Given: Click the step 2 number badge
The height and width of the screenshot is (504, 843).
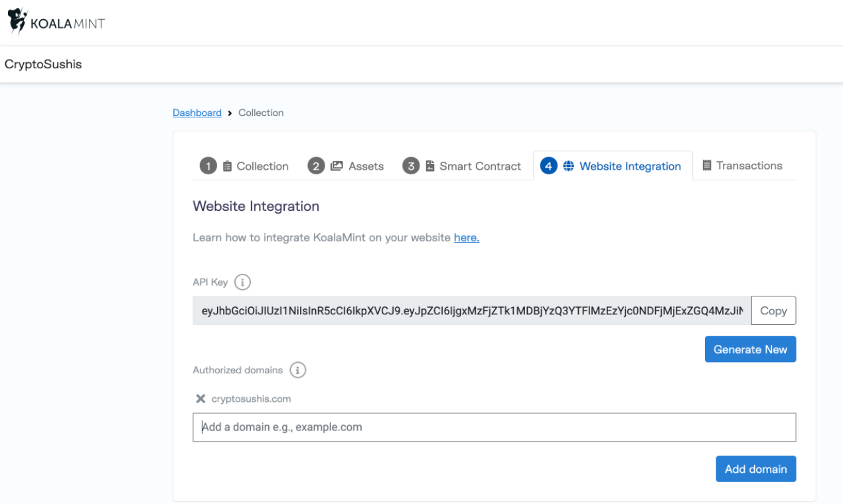Looking at the screenshot, I should pyautogui.click(x=316, y=166).
